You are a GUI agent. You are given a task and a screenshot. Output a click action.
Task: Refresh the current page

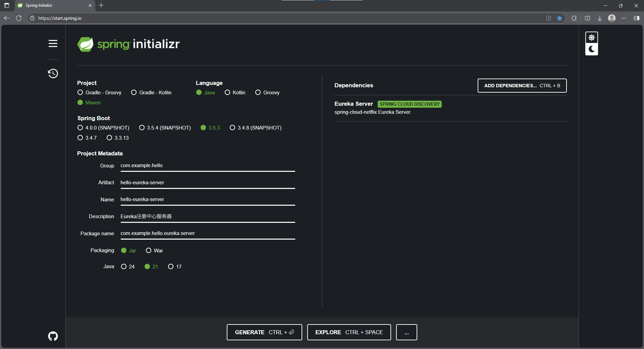pyautogui.click(x=19, y=18)
